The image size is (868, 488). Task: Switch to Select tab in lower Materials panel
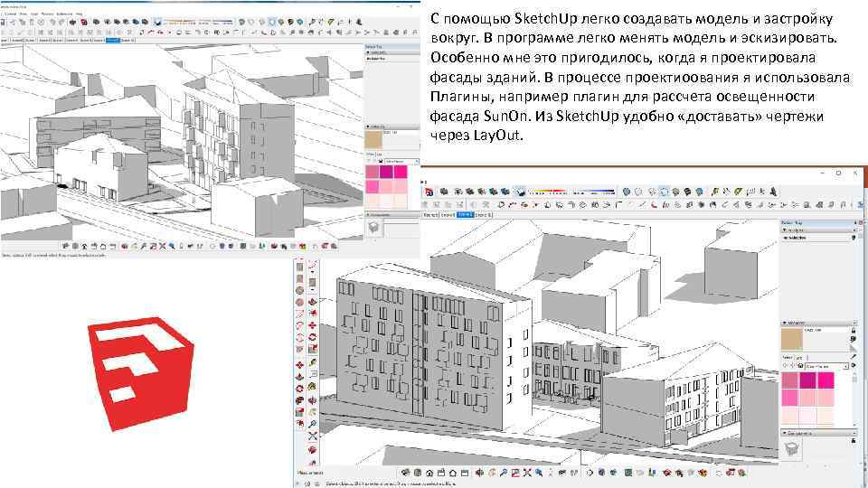pos(788,358)
